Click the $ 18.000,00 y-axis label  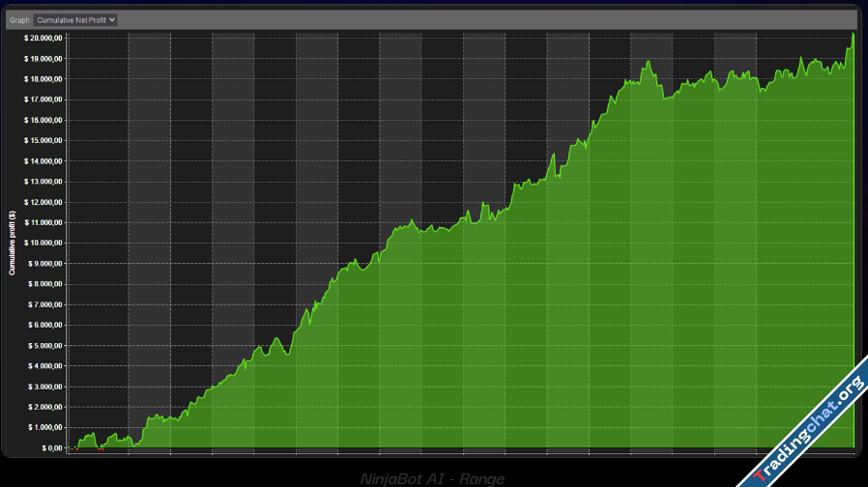click(43, 79)
